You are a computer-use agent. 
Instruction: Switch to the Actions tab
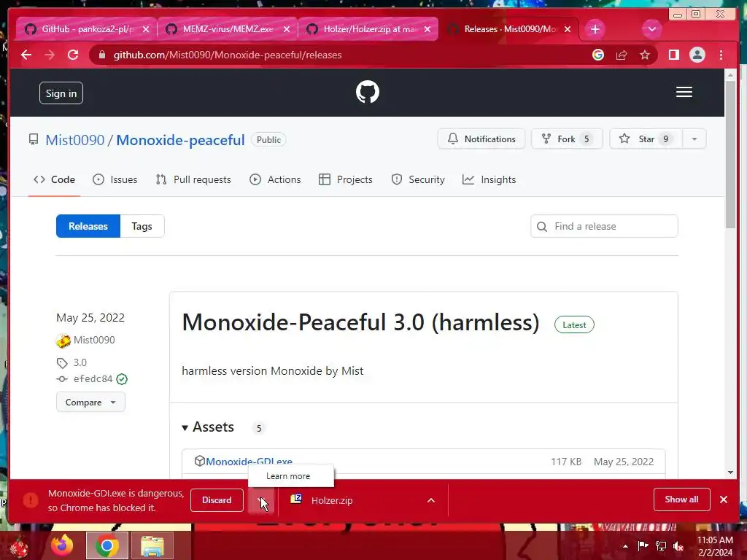(x=275, y=179)
